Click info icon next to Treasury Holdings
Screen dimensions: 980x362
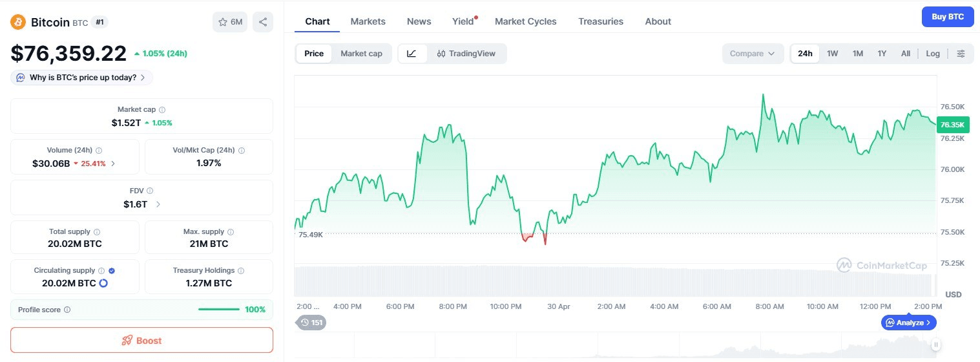[x=241, y=270]
